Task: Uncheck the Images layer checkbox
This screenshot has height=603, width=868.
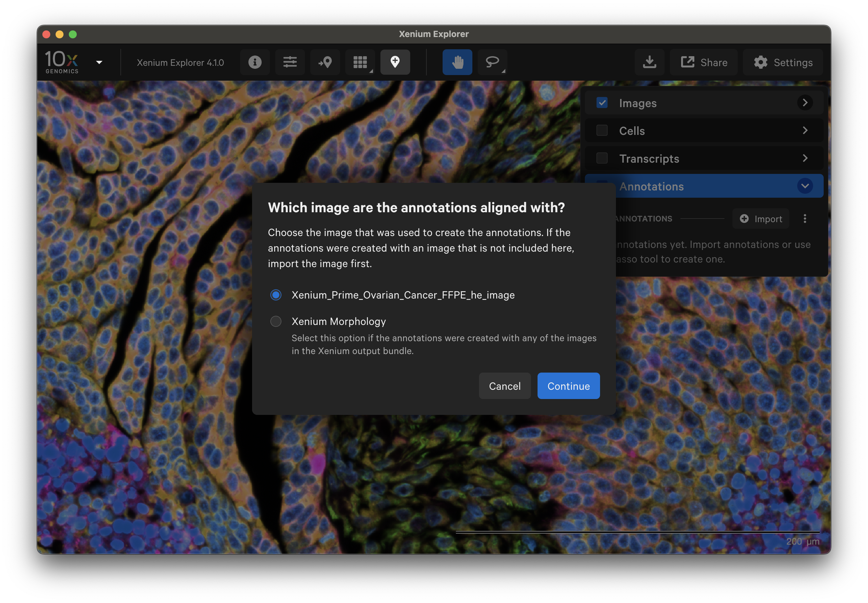Action: (x=602, y=103)
